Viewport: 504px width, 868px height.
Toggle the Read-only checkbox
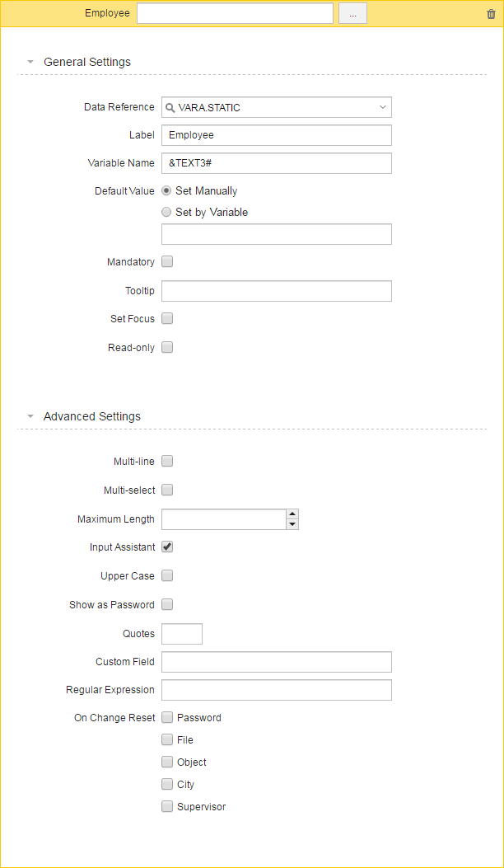pyautogui.click(x=167, y=347)
